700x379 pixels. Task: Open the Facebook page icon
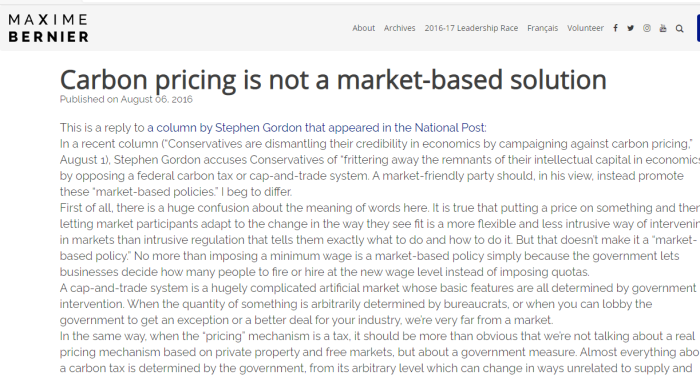(x=615, y=28)
